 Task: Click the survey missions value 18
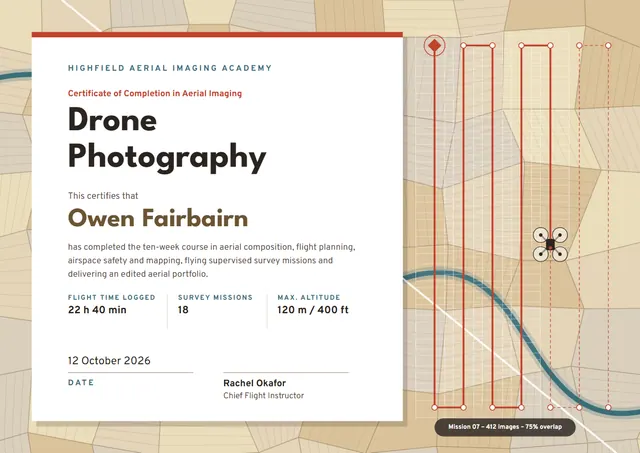pyautogui.click(x=183, y=310)
